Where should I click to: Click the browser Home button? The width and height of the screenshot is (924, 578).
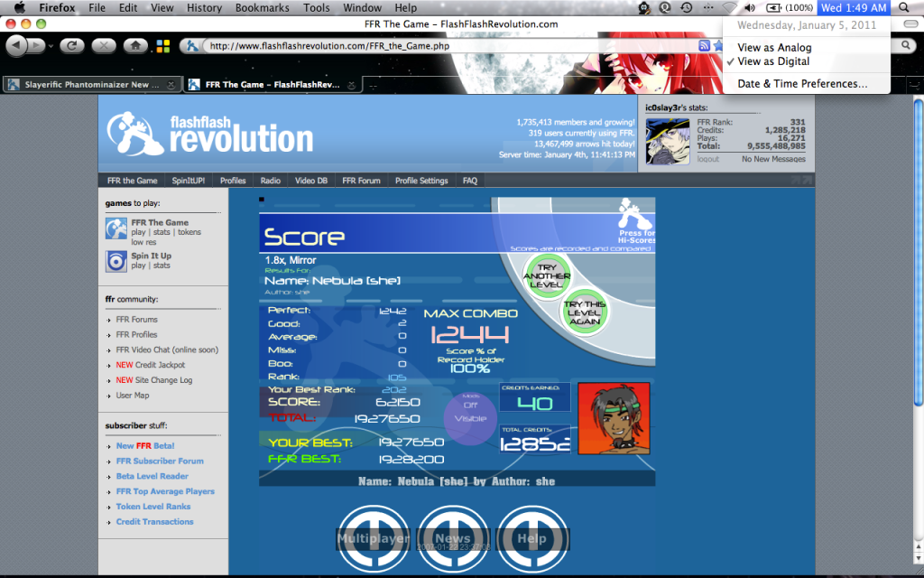(134, 45)
